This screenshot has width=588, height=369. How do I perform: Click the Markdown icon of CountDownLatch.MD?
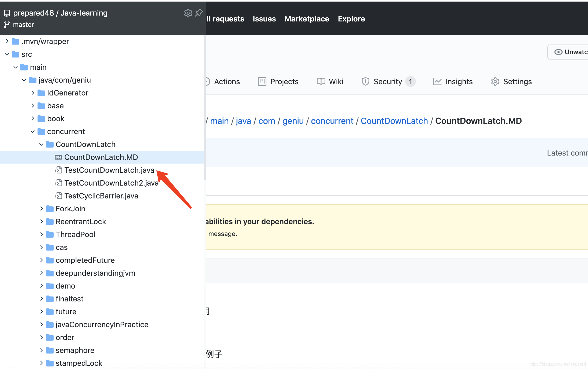pyautogui.click(x=58, y=157)
